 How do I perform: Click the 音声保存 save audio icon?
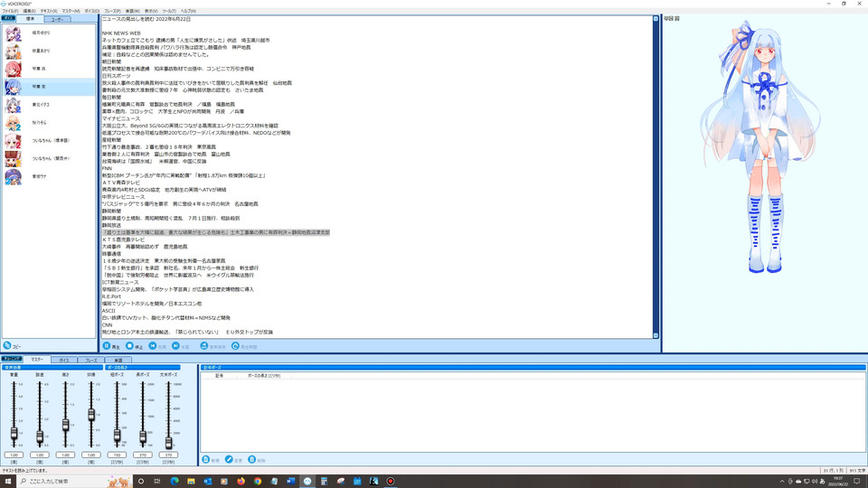[x=203, y=346]
